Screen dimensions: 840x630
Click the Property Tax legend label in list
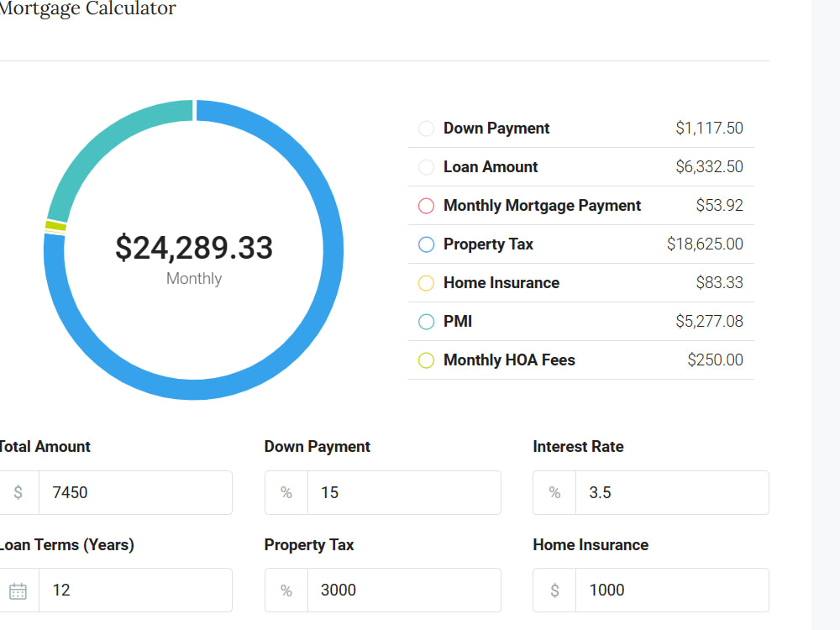tap(488, 244)
